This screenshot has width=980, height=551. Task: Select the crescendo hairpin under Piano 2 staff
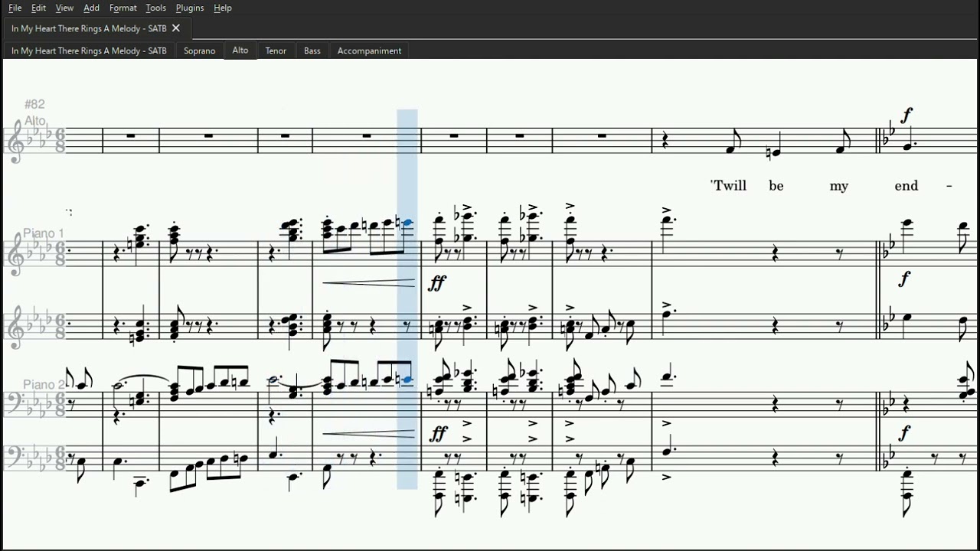[368, 434]
